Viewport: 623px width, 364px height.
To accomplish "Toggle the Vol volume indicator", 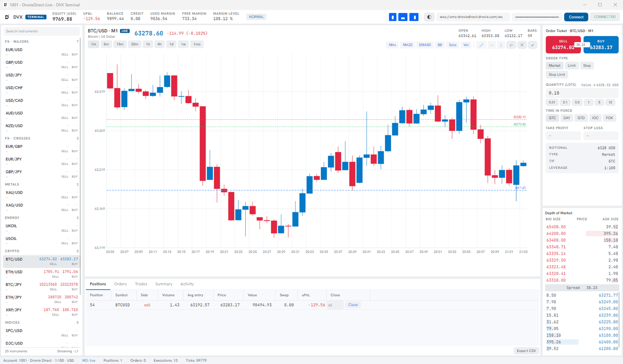I will [x=466, y=45].
